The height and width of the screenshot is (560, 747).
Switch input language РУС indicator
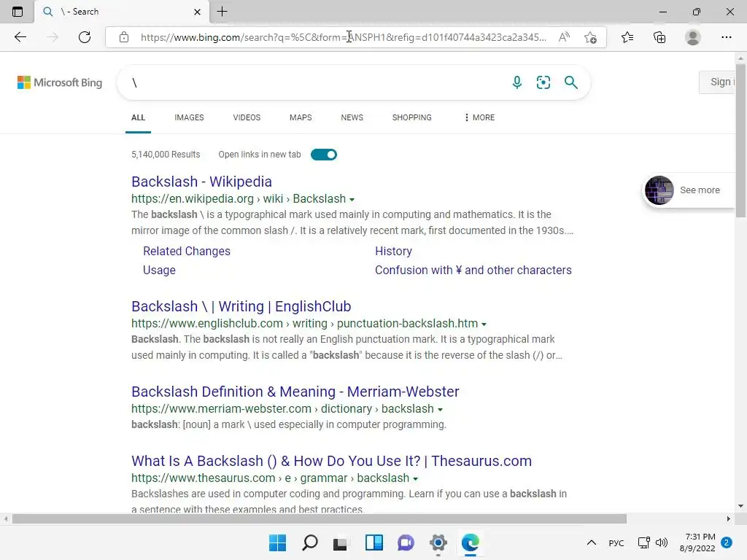(616, 542)
